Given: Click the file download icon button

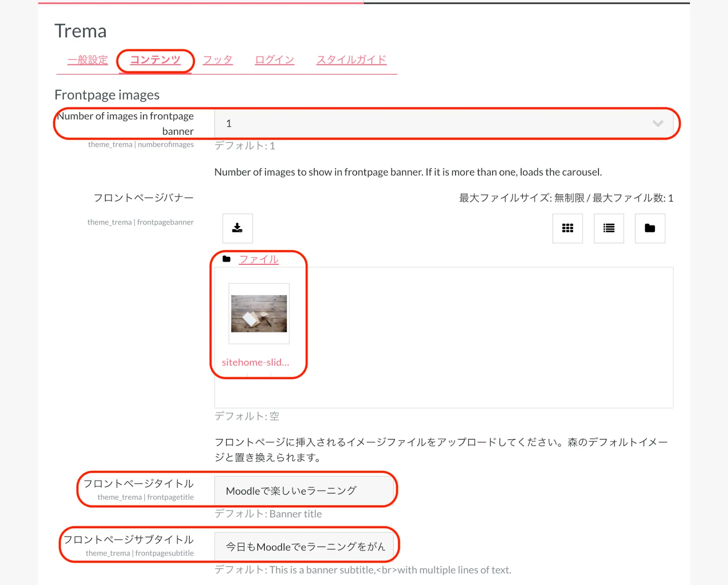Looking at the screenshot, I should [x=237, y=228].
